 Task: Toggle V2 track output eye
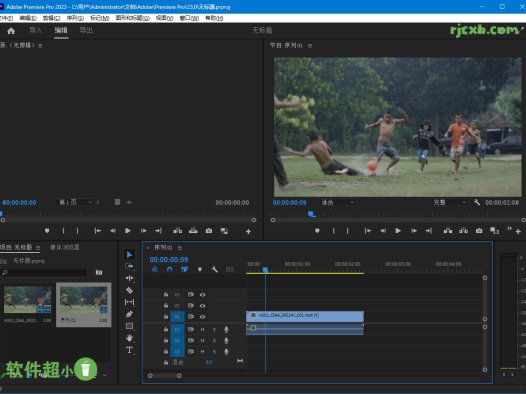point(202,306)
